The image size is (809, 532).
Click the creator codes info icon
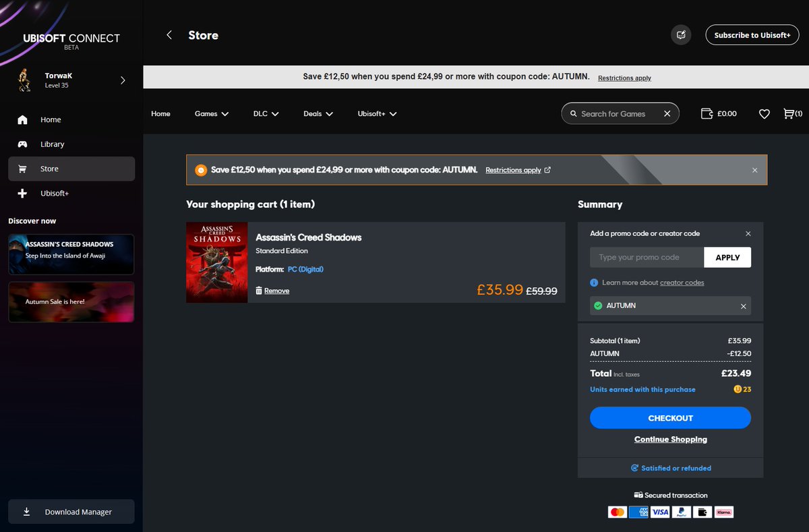pyautogui.click(x=594, y=283)
